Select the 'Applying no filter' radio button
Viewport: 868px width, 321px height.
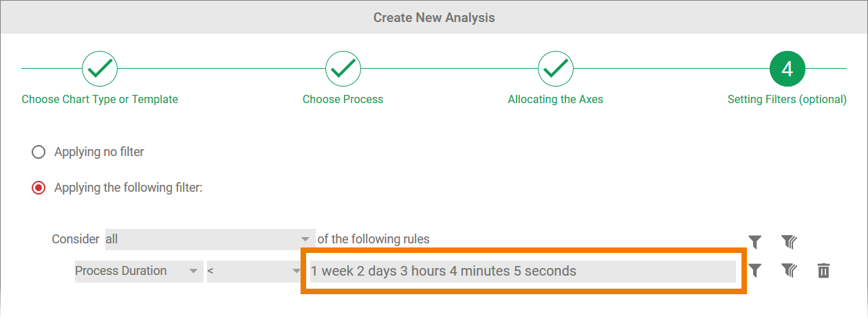(39, 152)
